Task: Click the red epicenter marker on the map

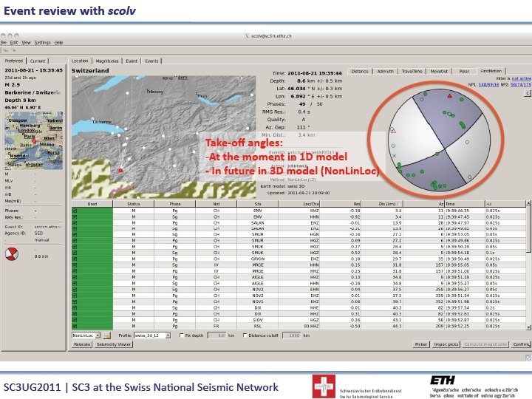Action: pyautogui.click(x=120, y=171)
